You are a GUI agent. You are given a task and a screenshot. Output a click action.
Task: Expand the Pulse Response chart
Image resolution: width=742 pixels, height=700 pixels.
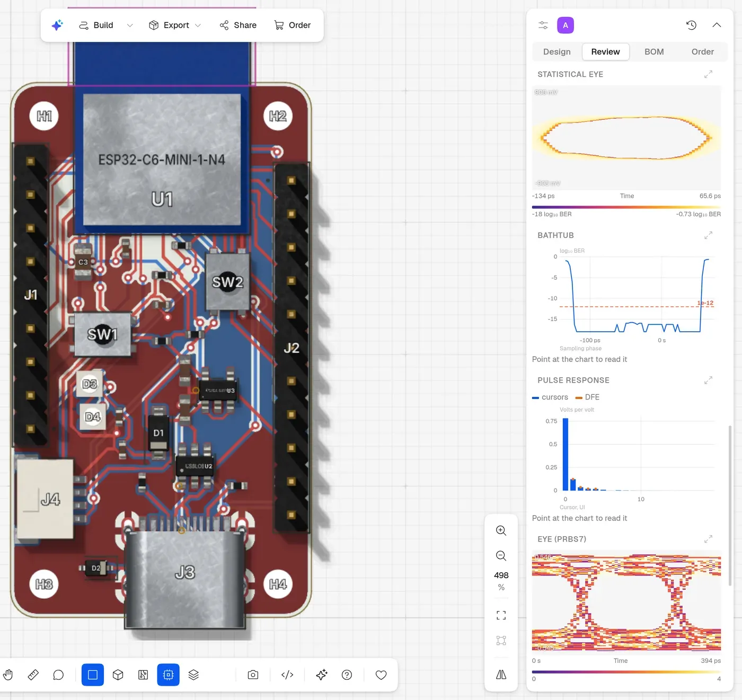(x=708, y=380)
